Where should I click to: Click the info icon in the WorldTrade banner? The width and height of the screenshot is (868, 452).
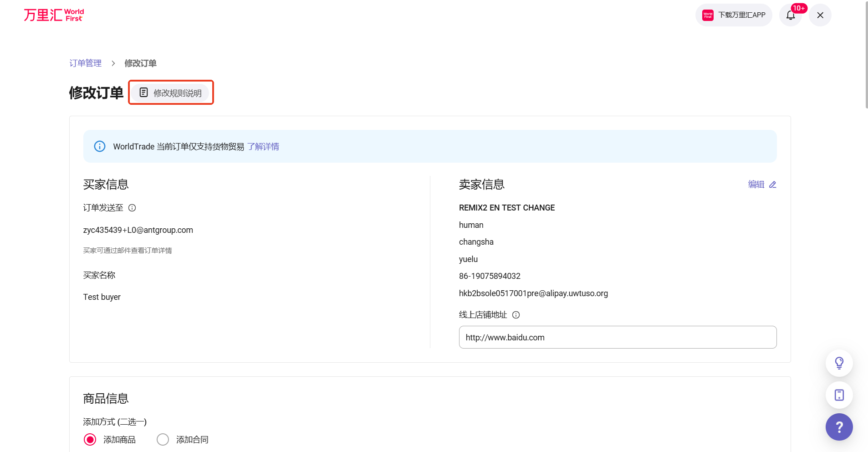99,146
